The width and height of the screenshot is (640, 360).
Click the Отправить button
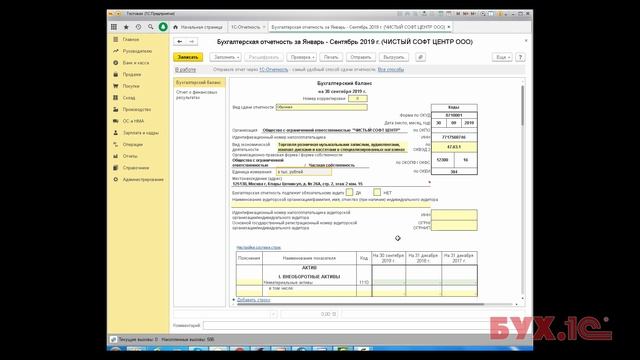361,57
